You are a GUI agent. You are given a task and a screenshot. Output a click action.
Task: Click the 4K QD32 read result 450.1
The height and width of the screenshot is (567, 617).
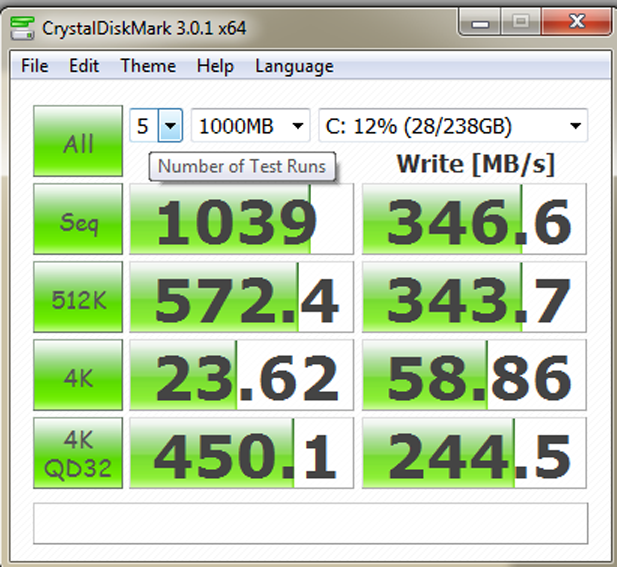[242, 453]
